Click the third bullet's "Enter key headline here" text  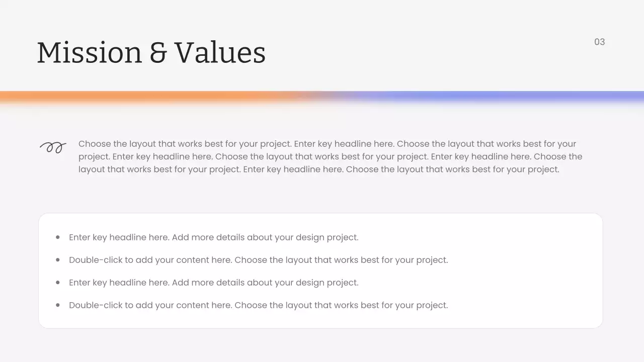click(x=119, y=283)
